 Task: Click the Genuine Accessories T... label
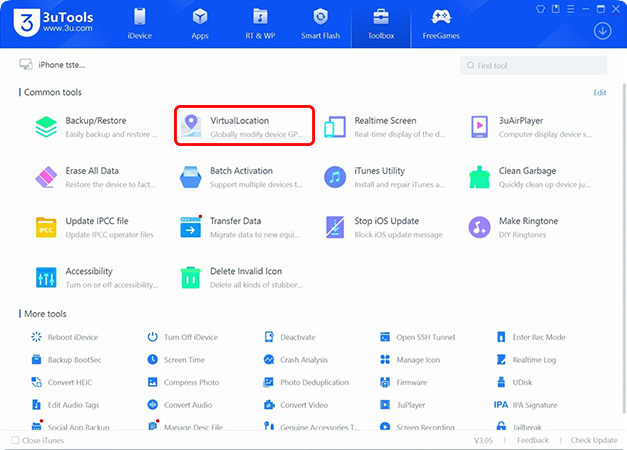pos(320,427)
